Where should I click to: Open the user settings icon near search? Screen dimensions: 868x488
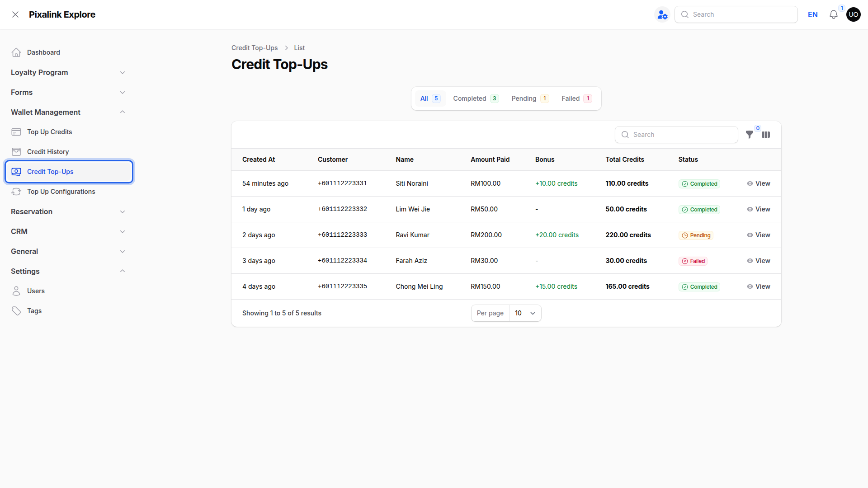[x=662, y=14]
